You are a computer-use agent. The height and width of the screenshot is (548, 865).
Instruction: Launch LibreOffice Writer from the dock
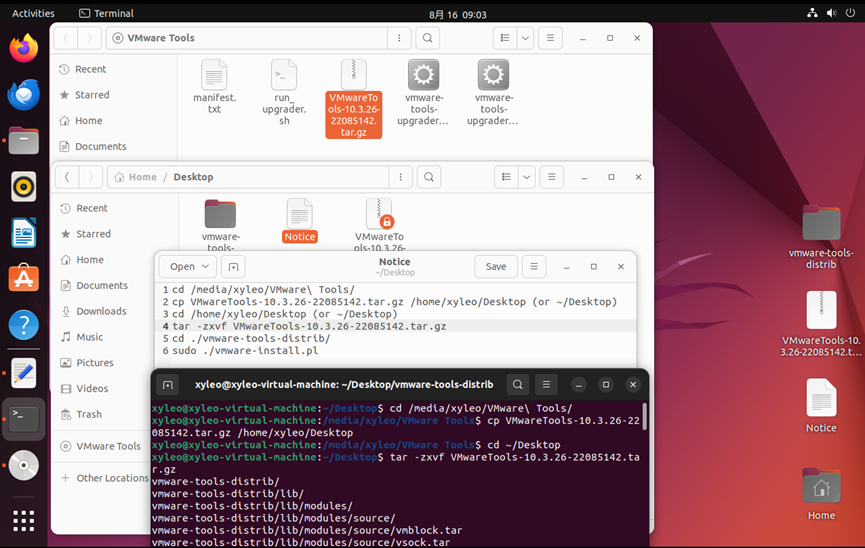[x=24, y=233]
